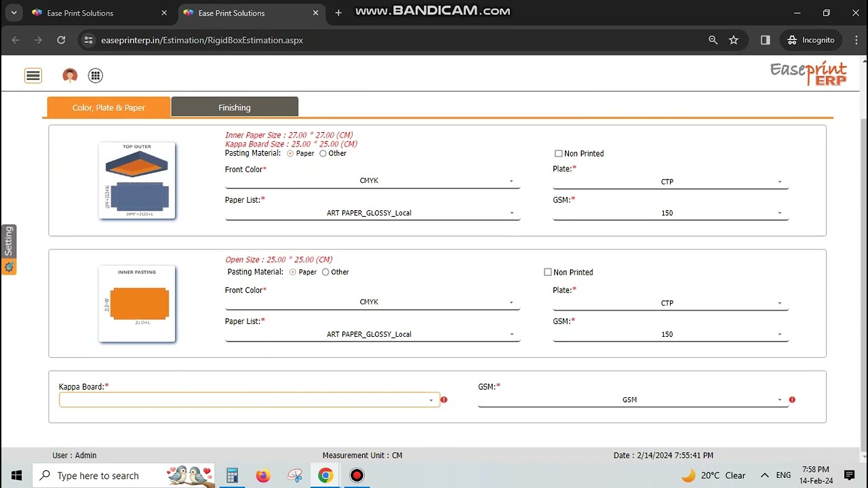Open Top Outer GSM dropdown
The width and height of the screenshot is (868, 488).
671,213
